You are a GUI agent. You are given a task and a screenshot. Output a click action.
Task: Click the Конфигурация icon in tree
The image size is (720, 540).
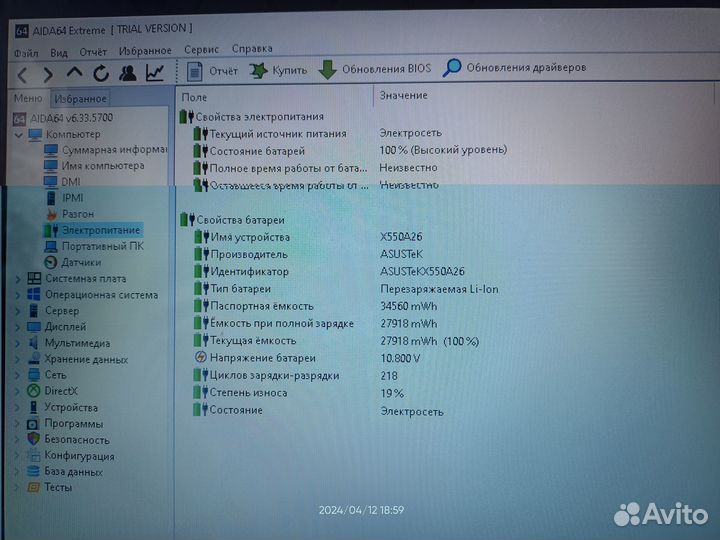point(33,456)
